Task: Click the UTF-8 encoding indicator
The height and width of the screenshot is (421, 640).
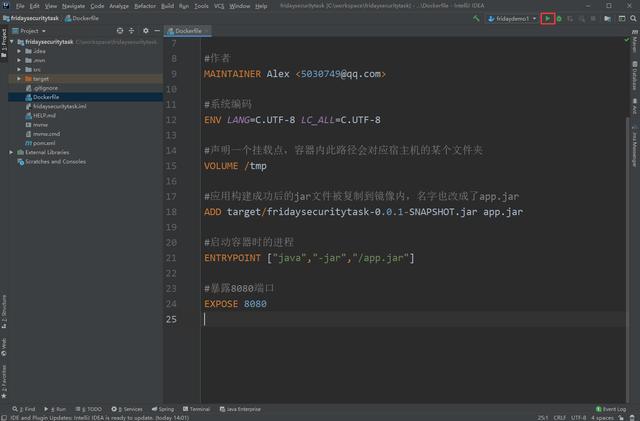Action: tap(579, 417)
